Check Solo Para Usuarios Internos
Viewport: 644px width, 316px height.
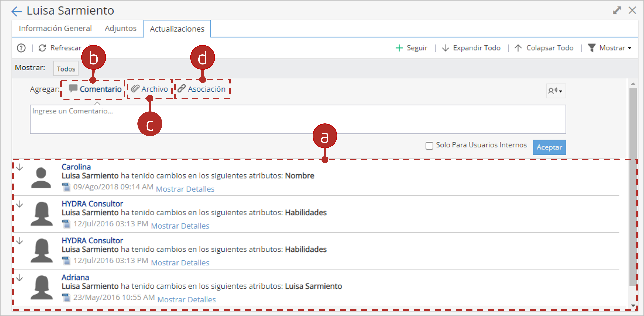429,146
